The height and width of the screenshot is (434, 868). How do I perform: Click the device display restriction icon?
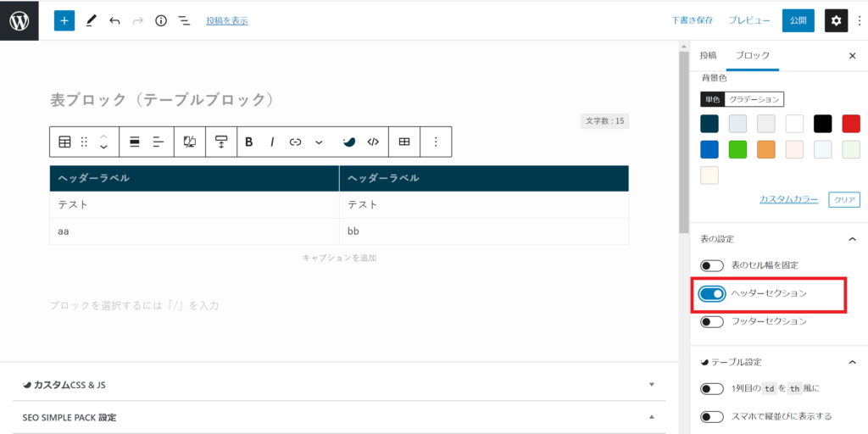189,142
